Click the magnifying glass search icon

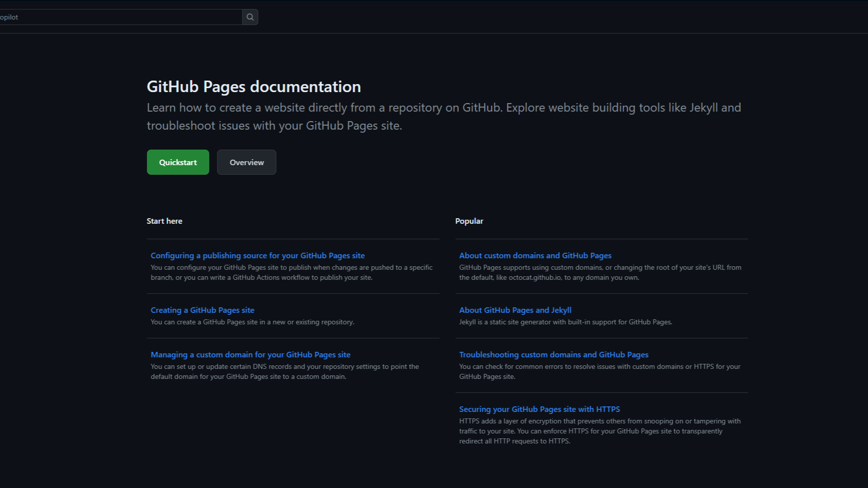(x=250, y=17)
